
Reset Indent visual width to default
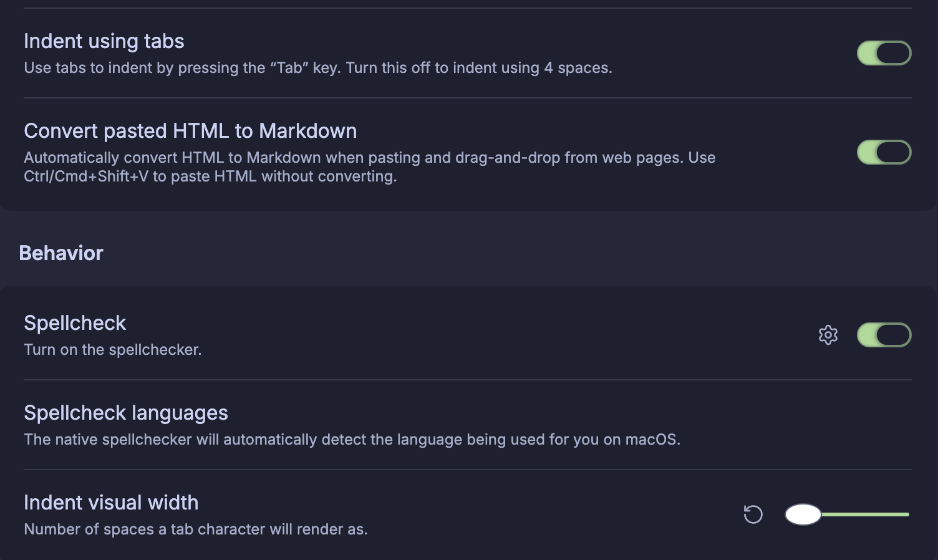[x=753, y=514]
